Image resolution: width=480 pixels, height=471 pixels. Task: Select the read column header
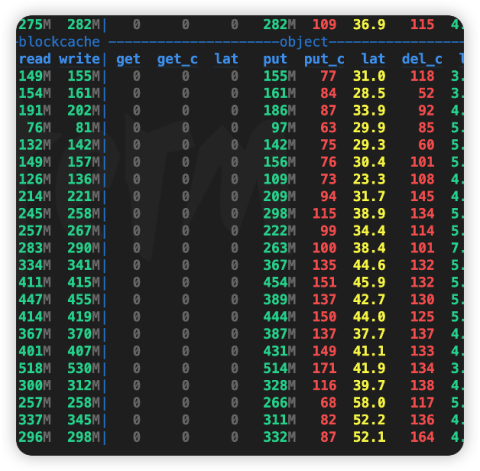click(35, 59)
